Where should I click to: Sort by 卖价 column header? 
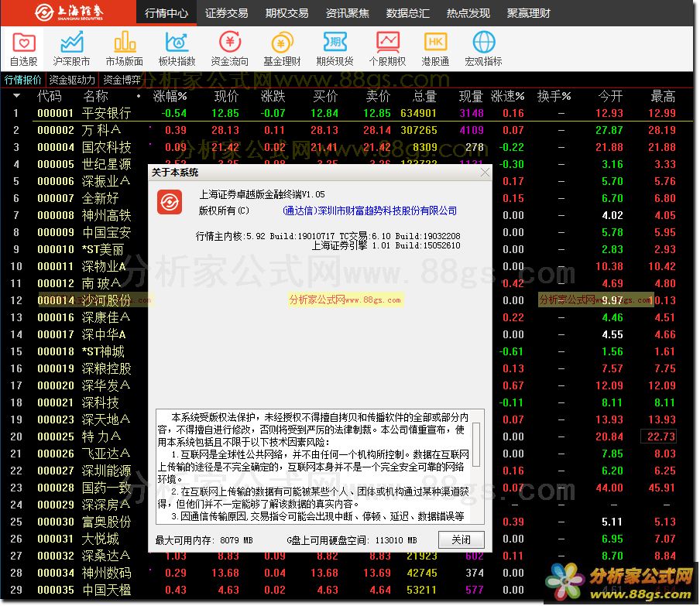[378, 96]
